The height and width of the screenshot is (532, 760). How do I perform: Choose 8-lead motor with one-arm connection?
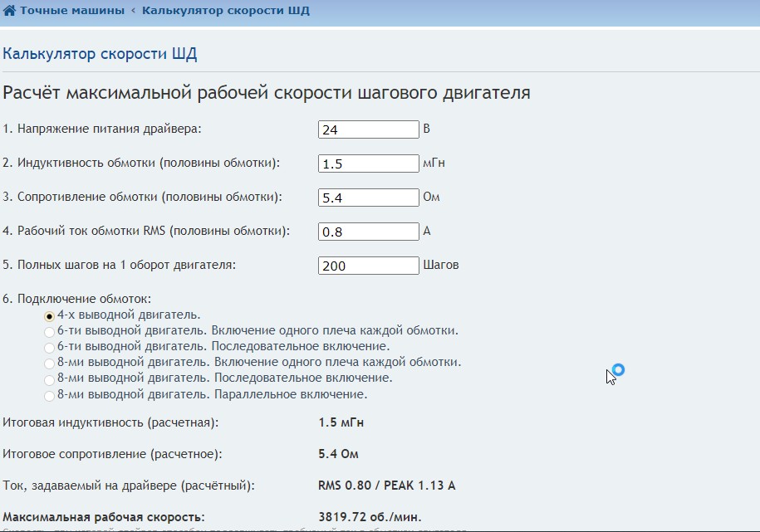point(50,363)
